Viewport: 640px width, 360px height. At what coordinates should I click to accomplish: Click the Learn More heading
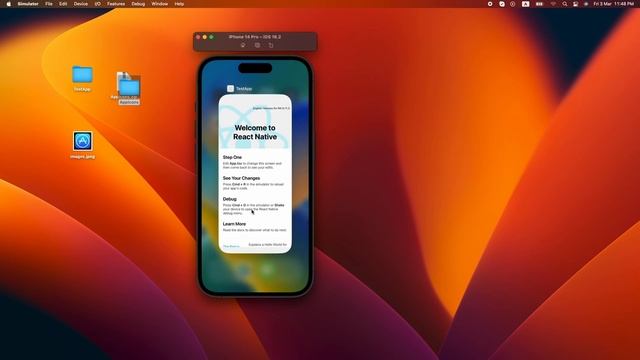[x=234, y=224]
